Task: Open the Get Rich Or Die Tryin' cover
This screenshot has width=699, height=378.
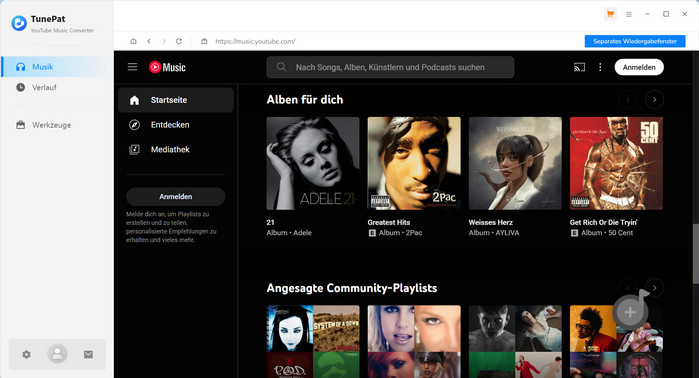Action: 616,163
